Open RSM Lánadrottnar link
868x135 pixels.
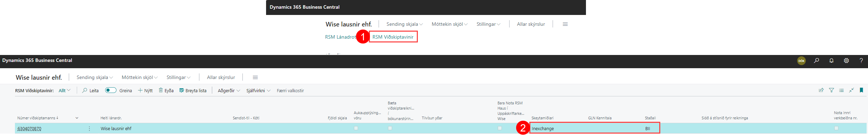[x=341, y=37]
